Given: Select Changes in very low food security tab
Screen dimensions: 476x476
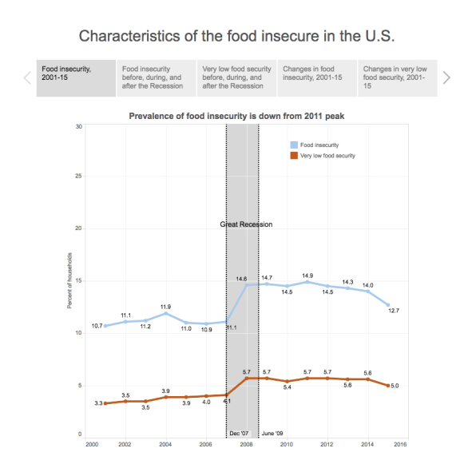Looking at the screenshot, I should pyautogui.click(x=398, y=78).
